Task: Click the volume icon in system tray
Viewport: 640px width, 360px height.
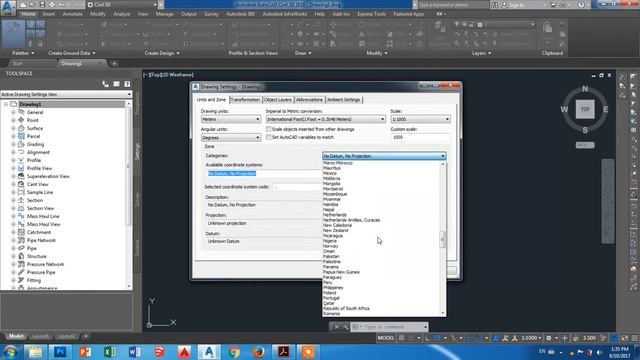Action: (x=600, y=352)
